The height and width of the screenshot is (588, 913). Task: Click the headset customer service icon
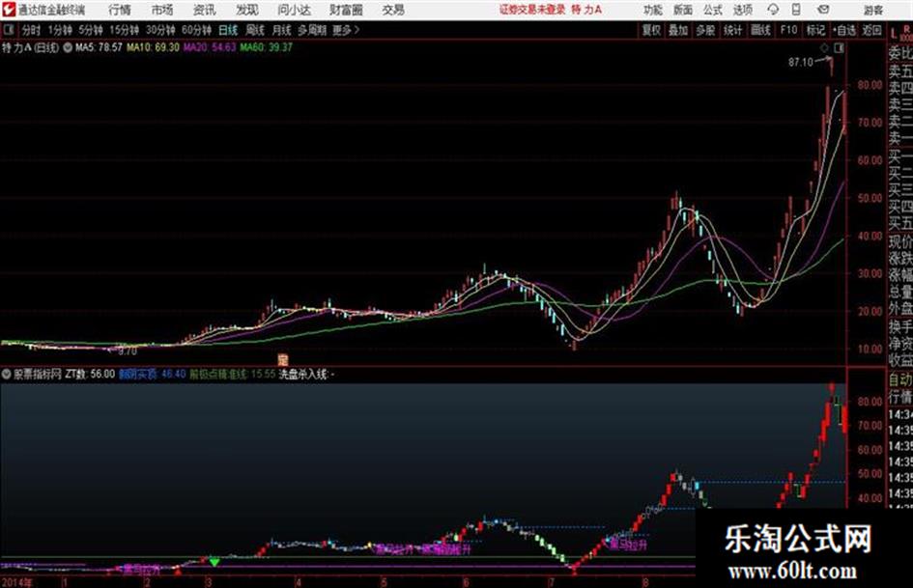coord(773,10)
